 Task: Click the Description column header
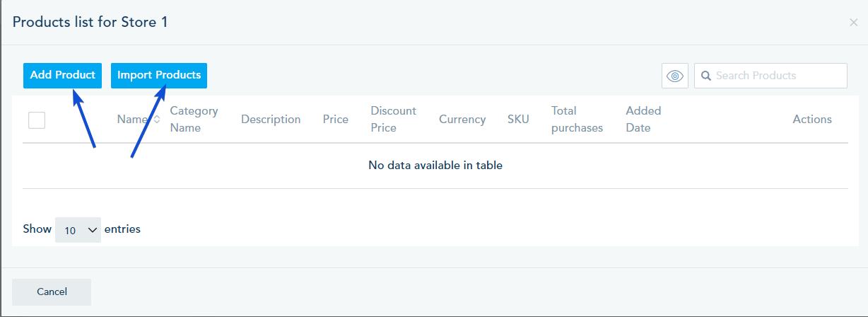pyautogui.click(x=271, y=120)
